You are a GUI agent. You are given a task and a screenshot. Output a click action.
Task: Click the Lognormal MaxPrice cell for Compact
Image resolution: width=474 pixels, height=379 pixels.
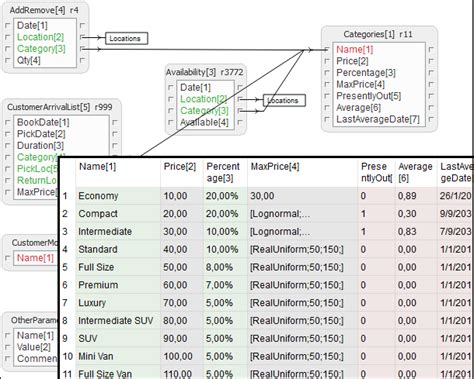click(303, 214)
